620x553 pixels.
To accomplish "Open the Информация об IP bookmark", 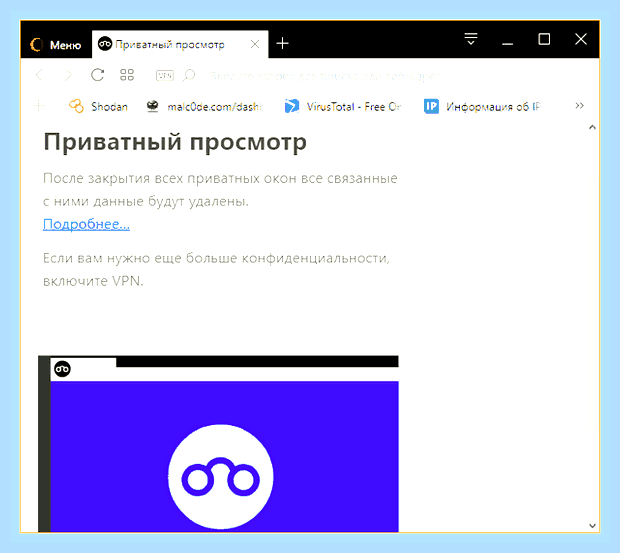I will pyautogui.click(x=482, y=106).
